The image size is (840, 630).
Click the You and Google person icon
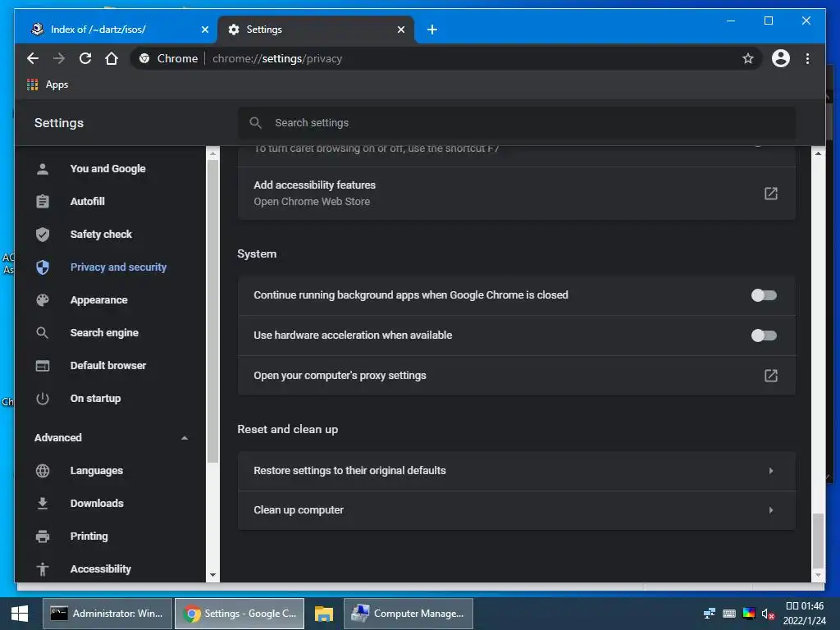tap(43, 169)
